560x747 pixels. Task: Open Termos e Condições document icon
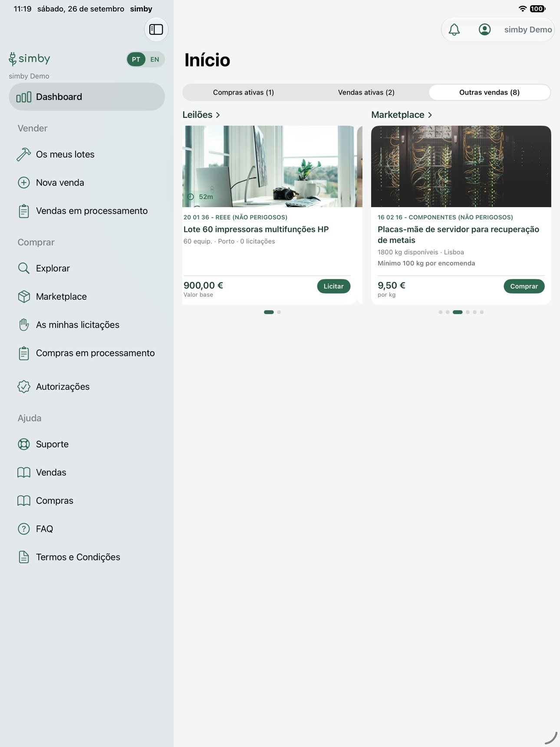23,557
